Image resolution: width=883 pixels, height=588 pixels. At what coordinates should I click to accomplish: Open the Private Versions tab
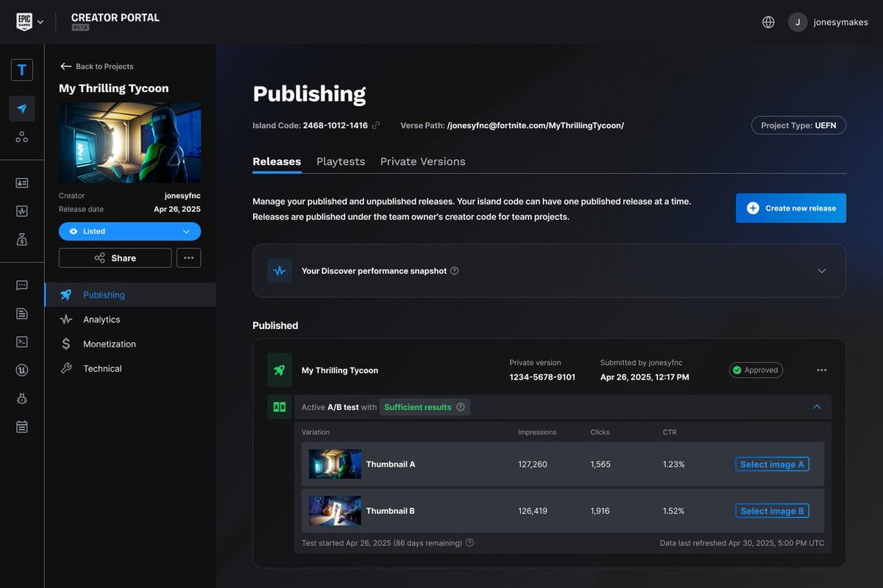point(422,161)
